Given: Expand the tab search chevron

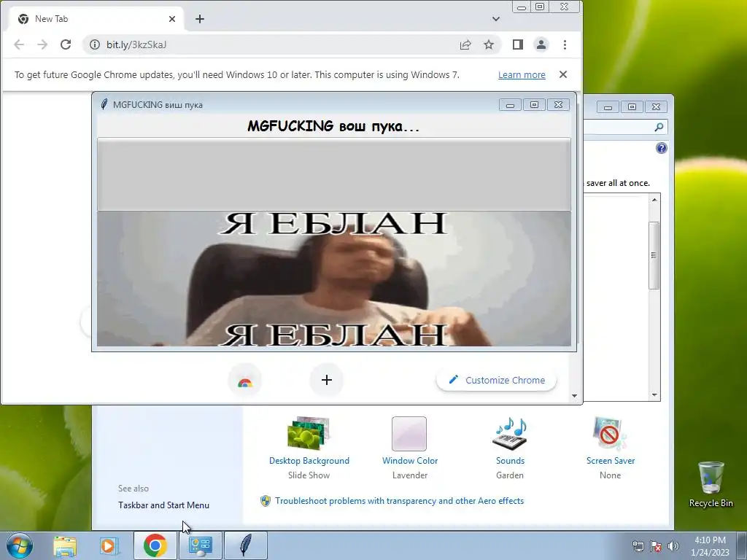Looking at the screenshot, I should tap(496, 19).
